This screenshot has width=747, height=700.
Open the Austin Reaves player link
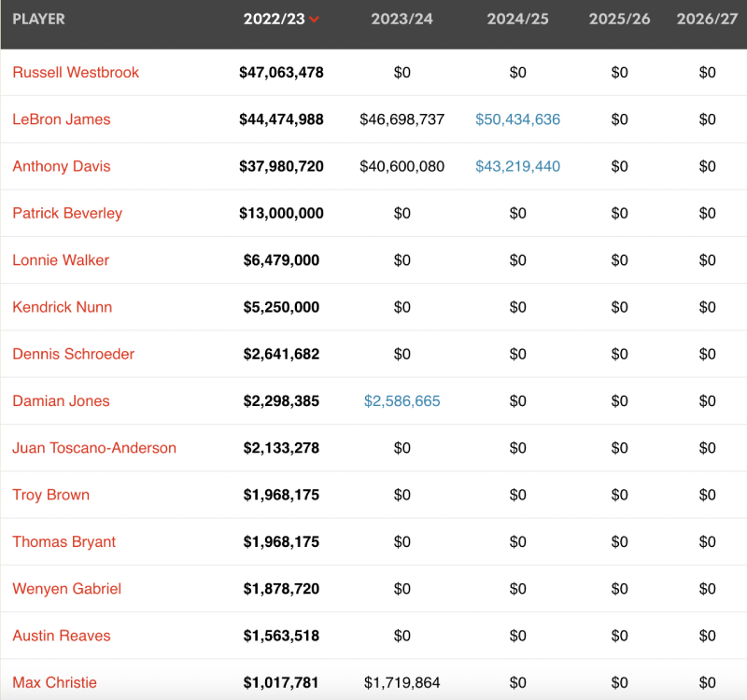tap(62, 636)
